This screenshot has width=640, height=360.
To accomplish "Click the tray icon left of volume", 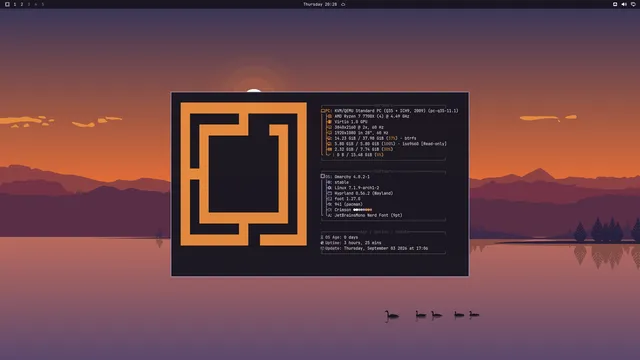I will 615,4.
